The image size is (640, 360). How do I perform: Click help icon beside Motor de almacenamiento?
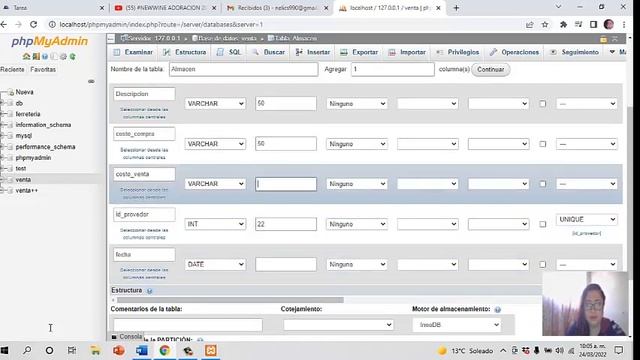498,309
